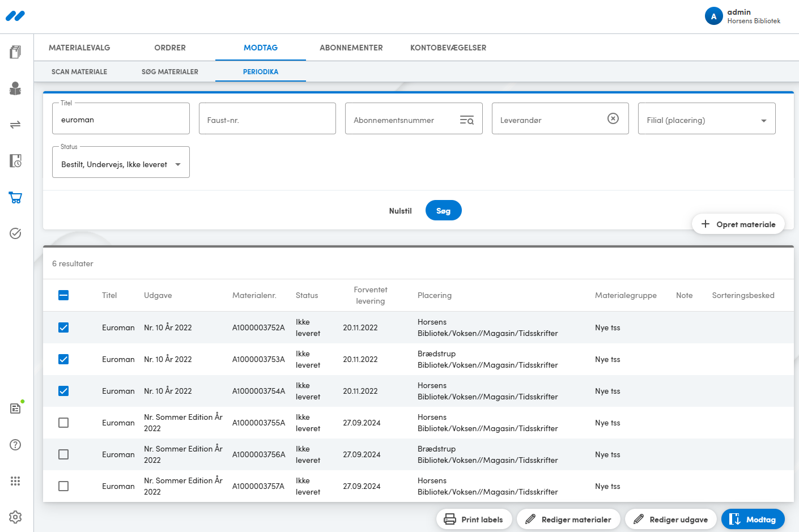799x532 pixels.
Task: Uncheck the row with material A1000003752A
Action: pos(63,327)
